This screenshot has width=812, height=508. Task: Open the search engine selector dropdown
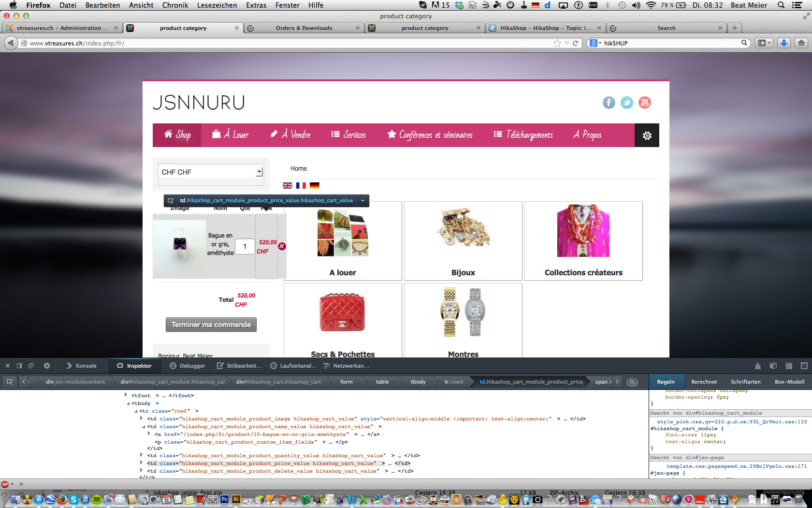tap(595, 43)
